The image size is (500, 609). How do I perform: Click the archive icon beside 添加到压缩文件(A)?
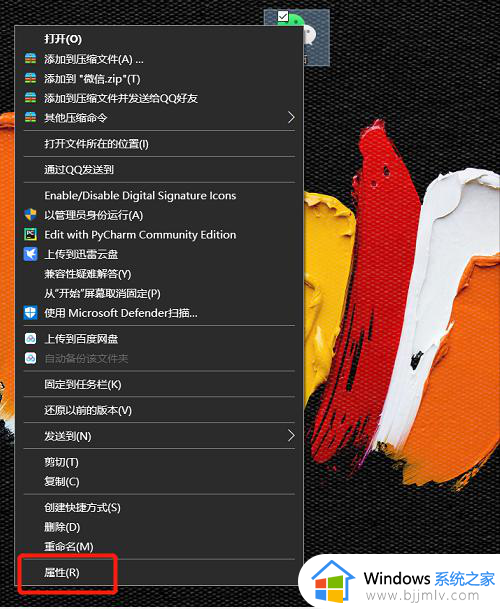coord(31,59)
